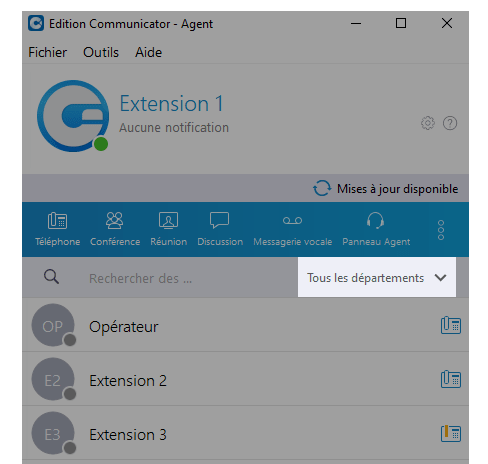Viewport: 488px width, 464px height.
Task: Select the Extension 2 contact row
Action: click(x=245, y=379)
